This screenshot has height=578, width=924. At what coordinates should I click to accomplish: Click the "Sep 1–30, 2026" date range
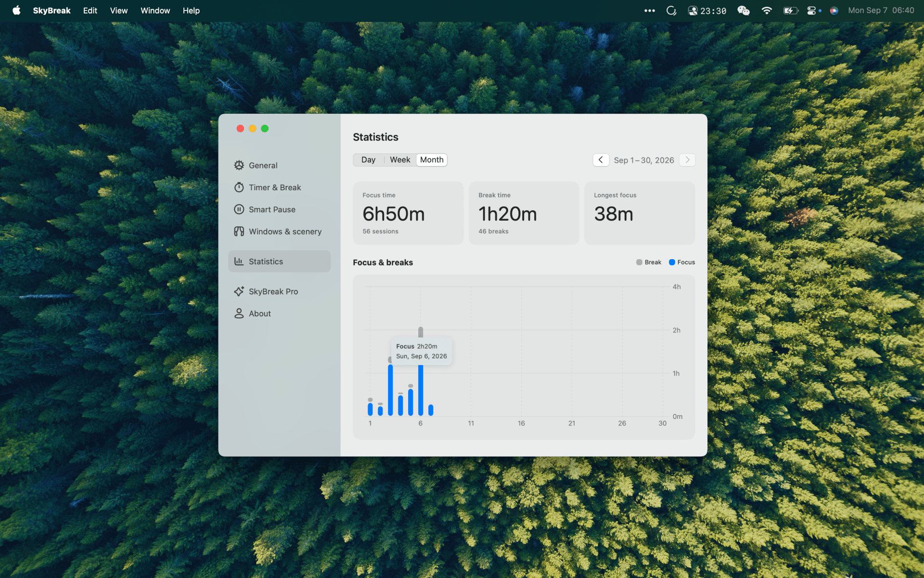(644, 160)
